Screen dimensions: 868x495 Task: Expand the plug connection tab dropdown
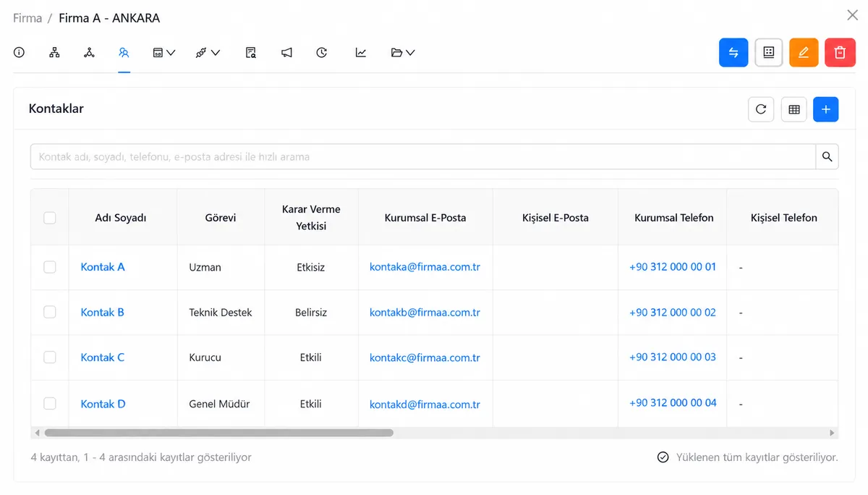click(x=208, y=52)
